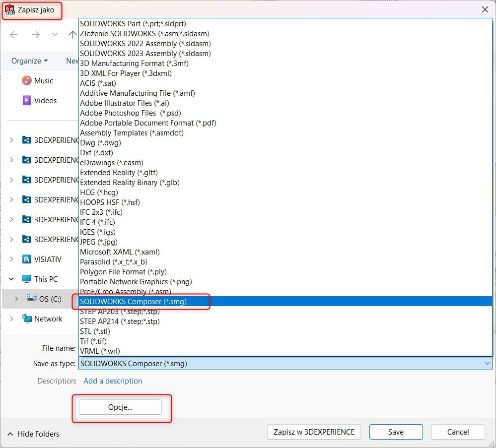The image size is (496, 448).
Task: Select the VISIATIV location
Action: [x=48, y=259]
